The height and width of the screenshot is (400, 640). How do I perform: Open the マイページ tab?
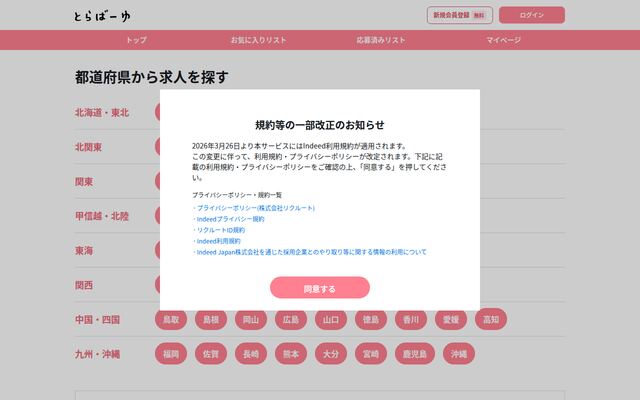[x=503, y=40]
